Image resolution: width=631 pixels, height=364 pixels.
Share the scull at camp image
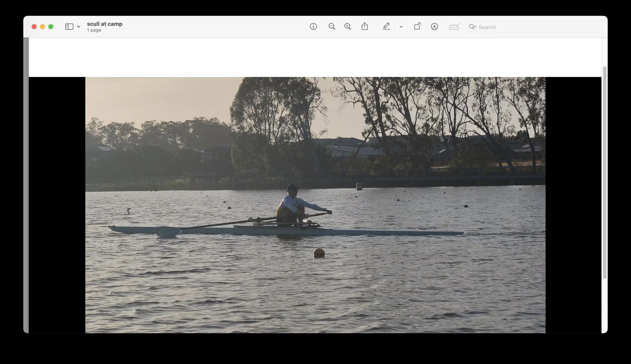coord(364,26)
